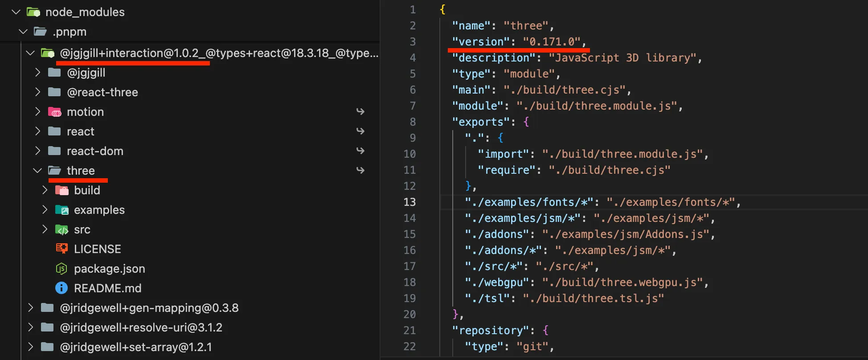Expand the @react-three folder
This screenshot has height=360, width=868.
pos(38,92)
